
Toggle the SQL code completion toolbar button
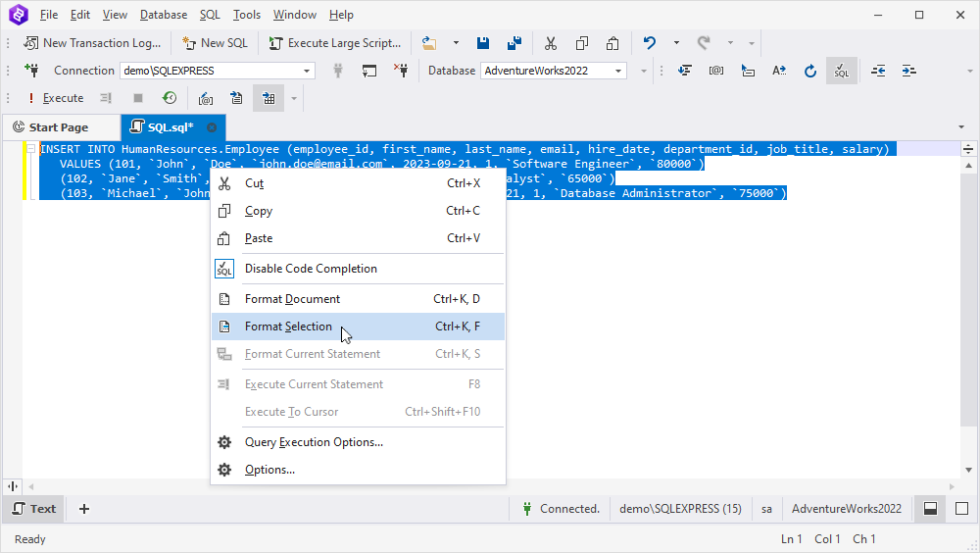coord(842,71)
